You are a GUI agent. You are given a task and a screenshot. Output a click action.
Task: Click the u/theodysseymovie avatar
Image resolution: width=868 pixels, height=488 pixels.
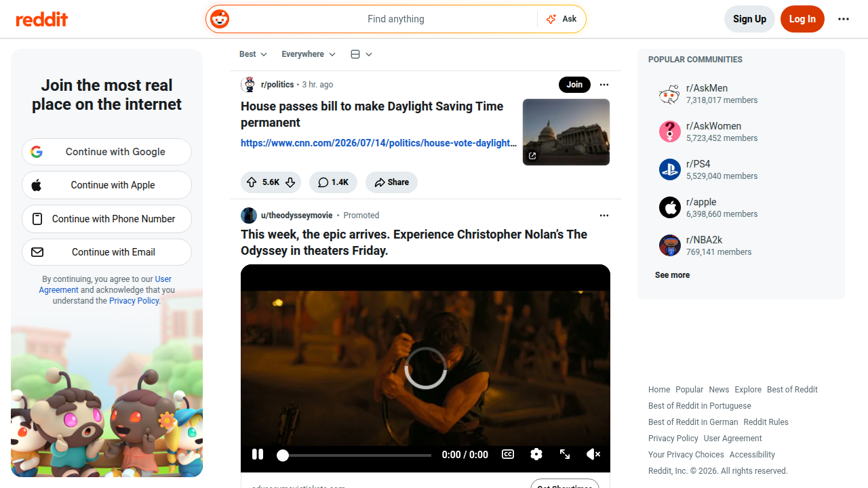[x=249, y=216]
